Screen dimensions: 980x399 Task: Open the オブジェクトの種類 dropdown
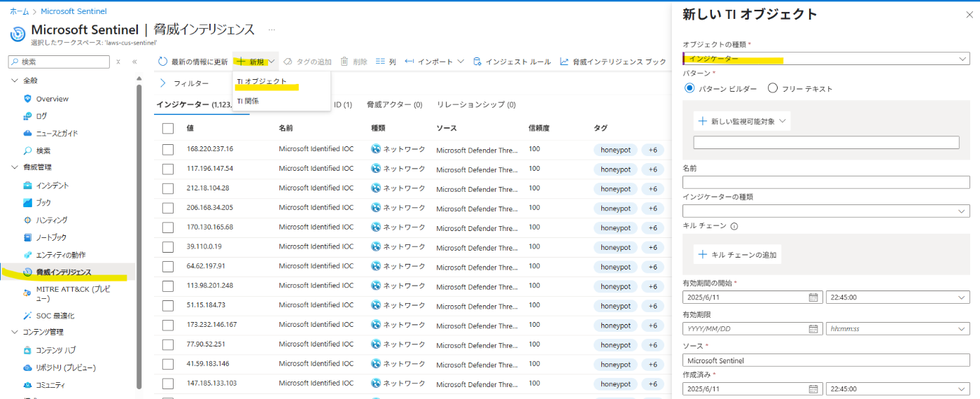coord(826,59)
